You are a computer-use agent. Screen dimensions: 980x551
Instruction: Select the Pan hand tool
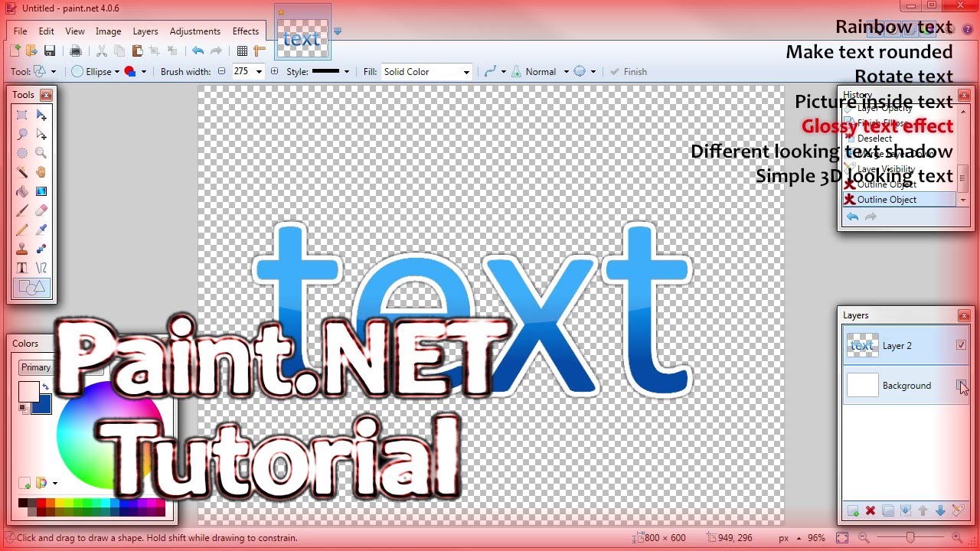coord(41,172)
